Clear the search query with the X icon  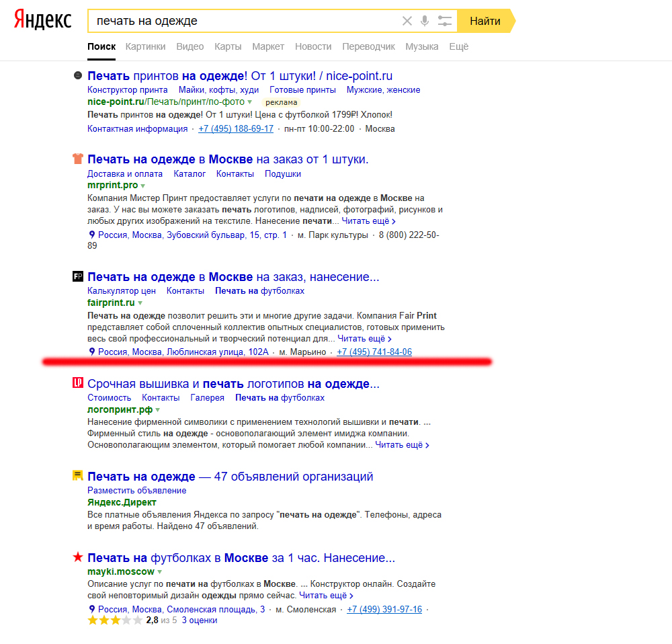(x=407, y=21)
